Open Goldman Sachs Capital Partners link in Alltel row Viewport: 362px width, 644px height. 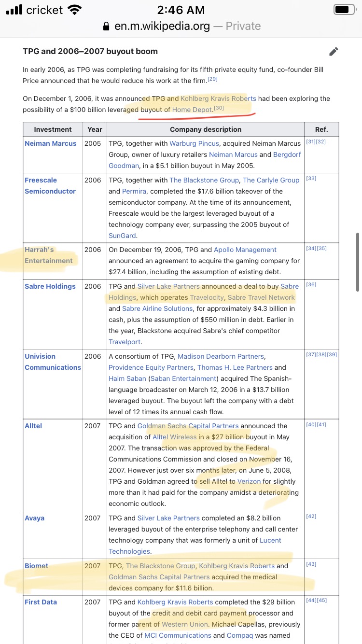(188, 426)
